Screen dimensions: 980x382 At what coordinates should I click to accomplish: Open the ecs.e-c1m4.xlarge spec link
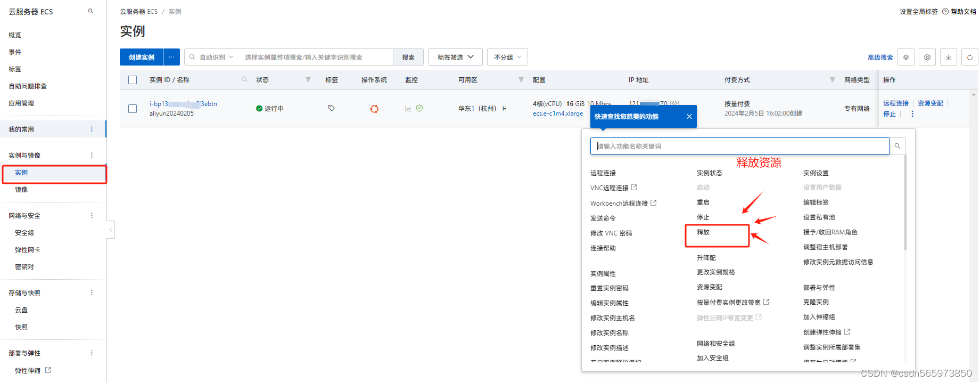click(x=558, y=113)
